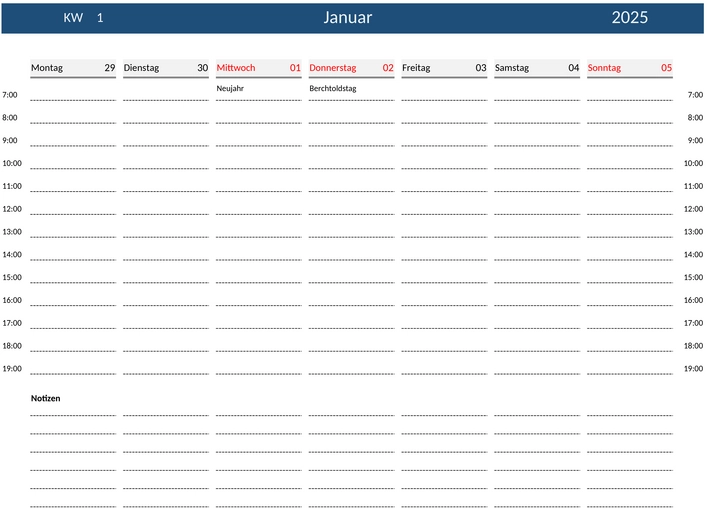Click 9:00 in left time column

(x=9, y=140)
